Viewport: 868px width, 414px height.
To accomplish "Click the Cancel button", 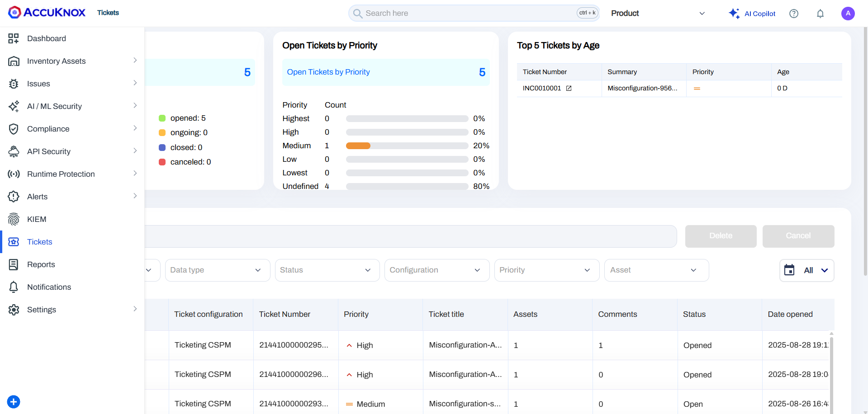I will coord(798,236).
